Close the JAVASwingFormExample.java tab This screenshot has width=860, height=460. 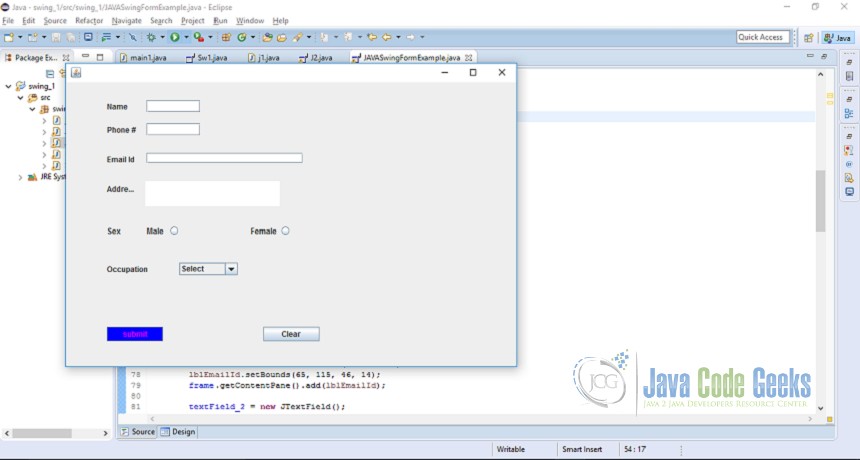point(468,58)
